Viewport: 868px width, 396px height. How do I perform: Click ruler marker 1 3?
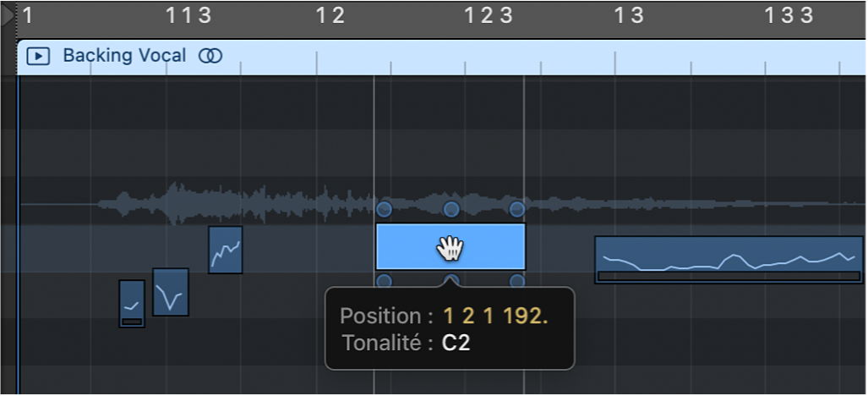click(629, 15)
